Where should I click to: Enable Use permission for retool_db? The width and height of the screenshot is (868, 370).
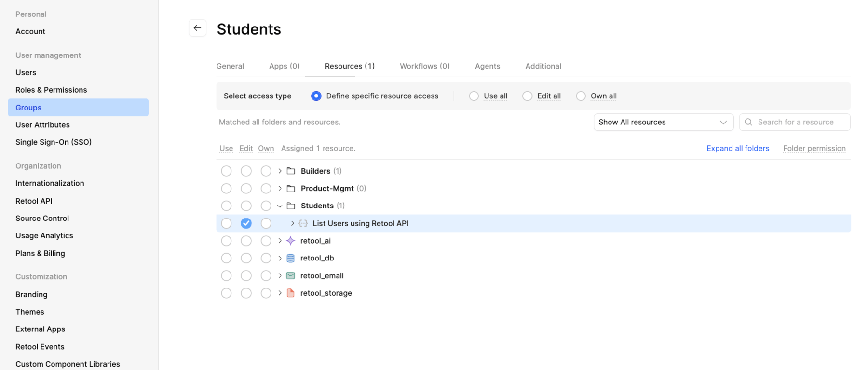[226, 258]
